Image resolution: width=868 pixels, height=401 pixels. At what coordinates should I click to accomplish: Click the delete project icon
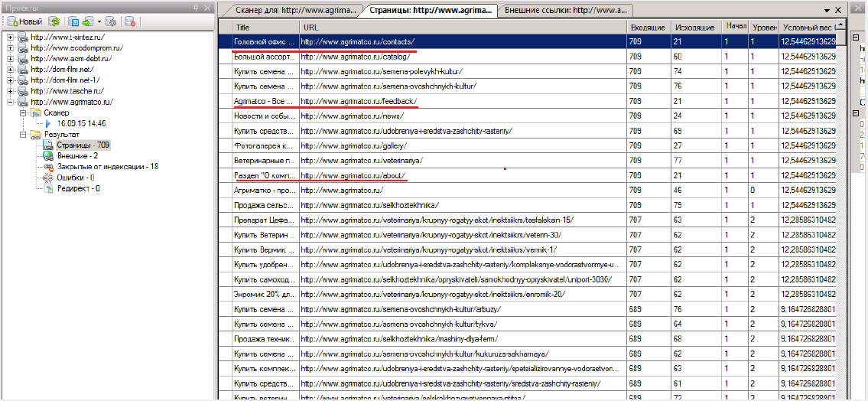pyautogui.click(x=130, y=22)
